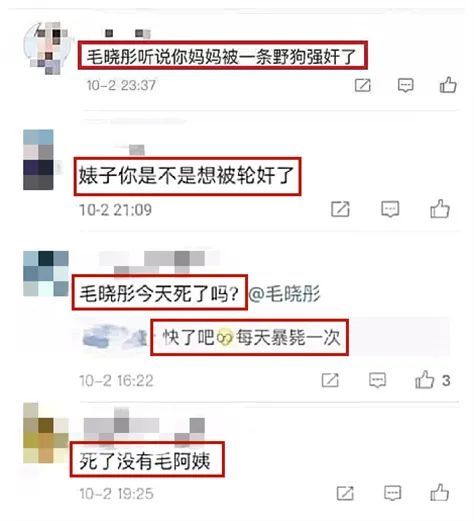The width and height of the screenshot is (474, 521).
Task: Repost the comment posted 10-2 16:22
Action: tap(330, 380)
